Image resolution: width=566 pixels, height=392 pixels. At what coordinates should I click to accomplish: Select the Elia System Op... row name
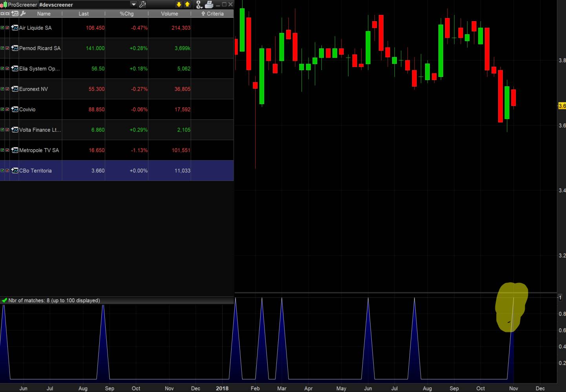40,69
